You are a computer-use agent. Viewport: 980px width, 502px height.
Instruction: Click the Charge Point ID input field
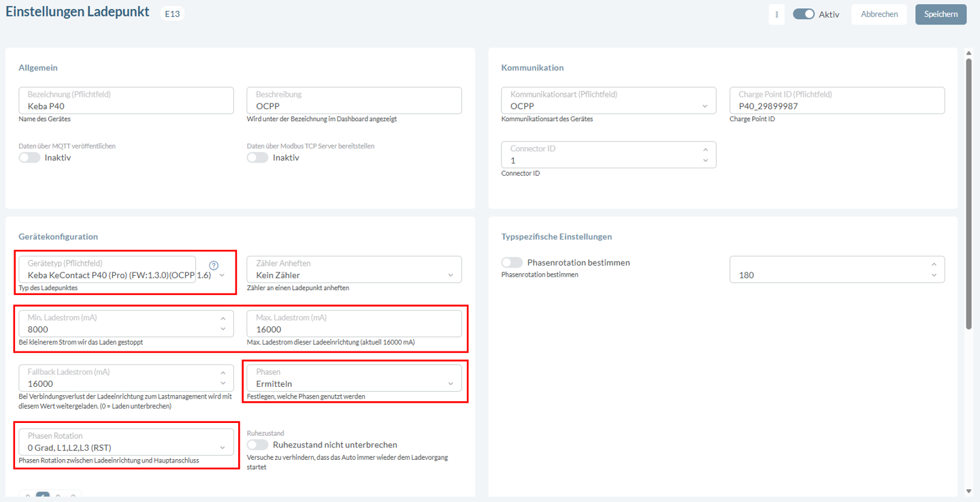coord(837,100)
